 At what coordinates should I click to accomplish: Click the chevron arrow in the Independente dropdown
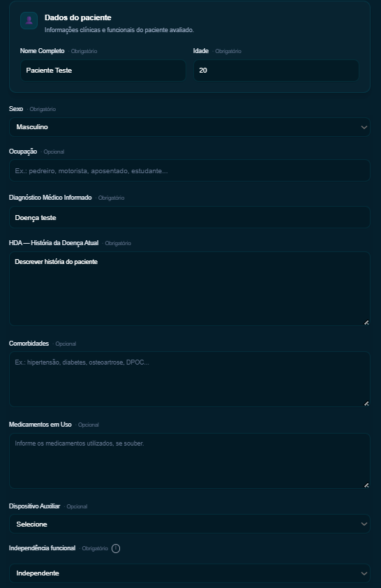tap(364, 573)
